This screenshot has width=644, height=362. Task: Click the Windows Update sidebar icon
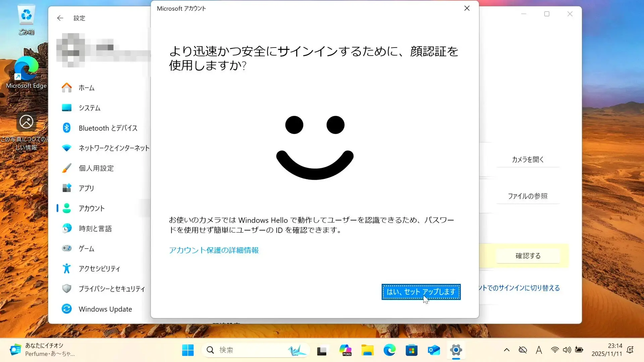coord(66,309)
